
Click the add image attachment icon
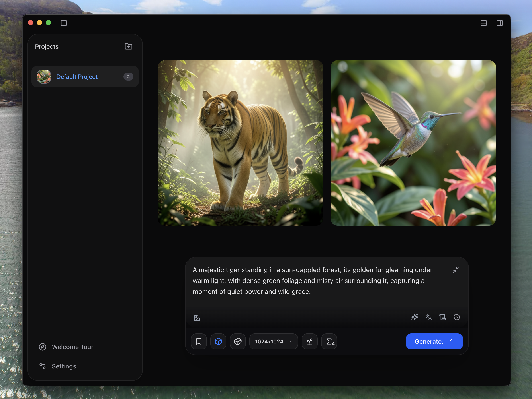197,318
